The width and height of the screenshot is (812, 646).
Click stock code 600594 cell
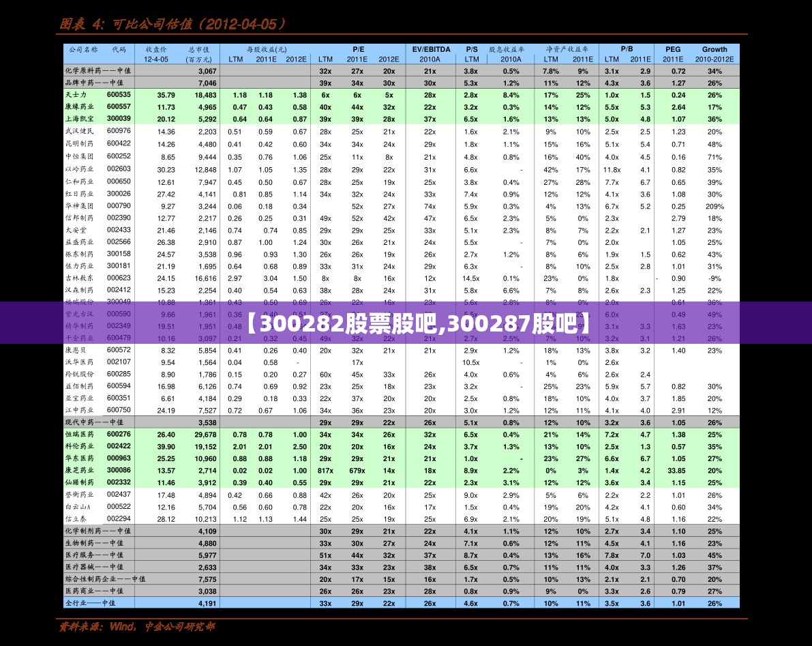119,386
